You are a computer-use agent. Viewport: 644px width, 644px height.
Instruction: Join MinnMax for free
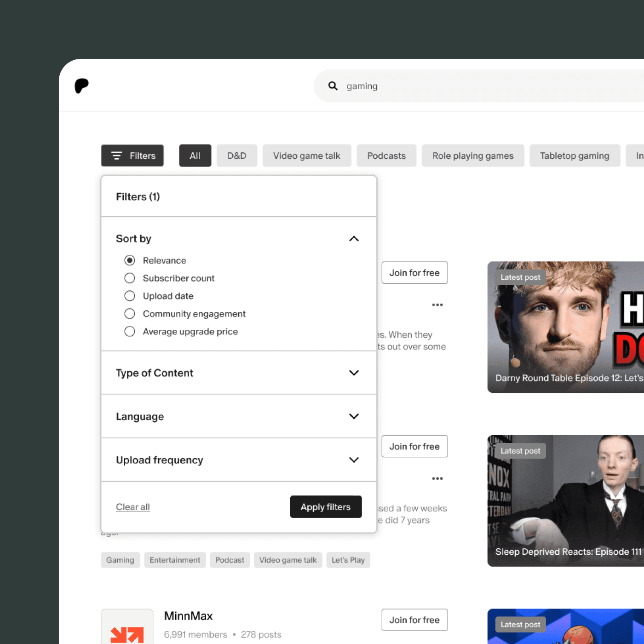click(414, 620)
